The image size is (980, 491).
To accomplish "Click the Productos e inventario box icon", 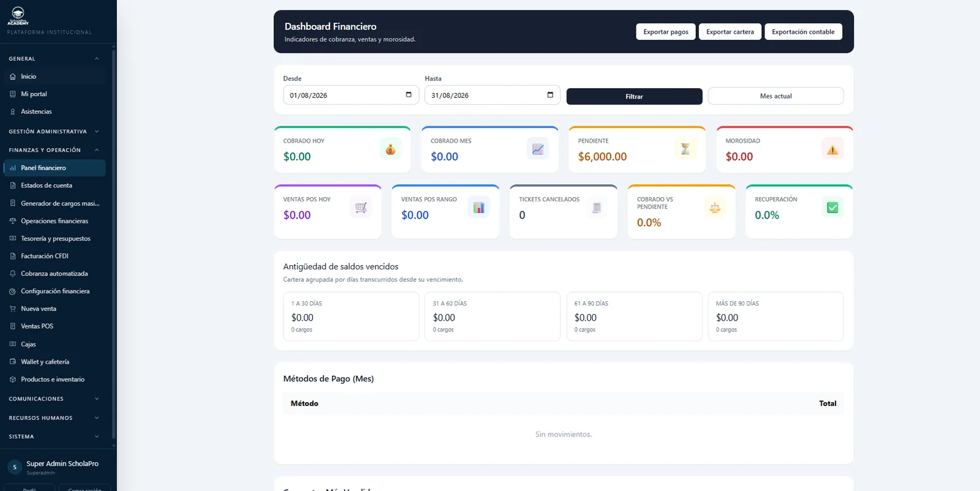I will point(13,380).
